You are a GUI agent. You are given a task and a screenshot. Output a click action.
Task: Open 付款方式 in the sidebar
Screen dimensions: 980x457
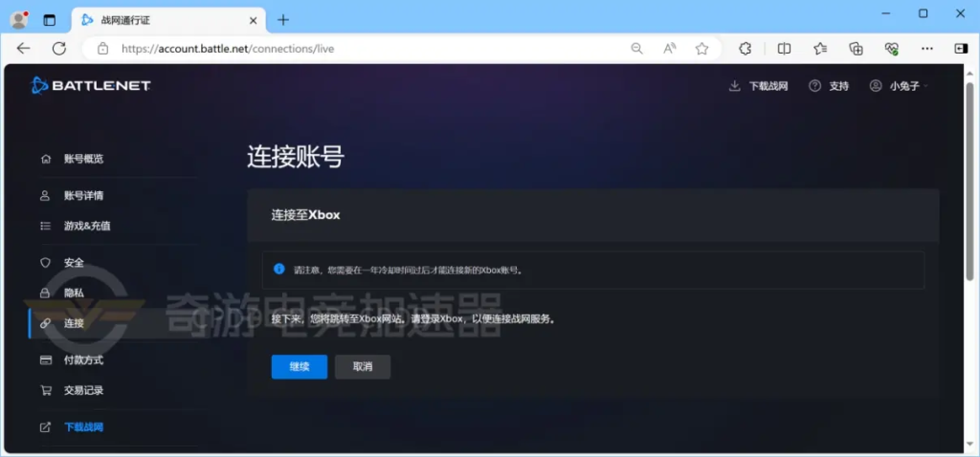[x=83, y=360]
